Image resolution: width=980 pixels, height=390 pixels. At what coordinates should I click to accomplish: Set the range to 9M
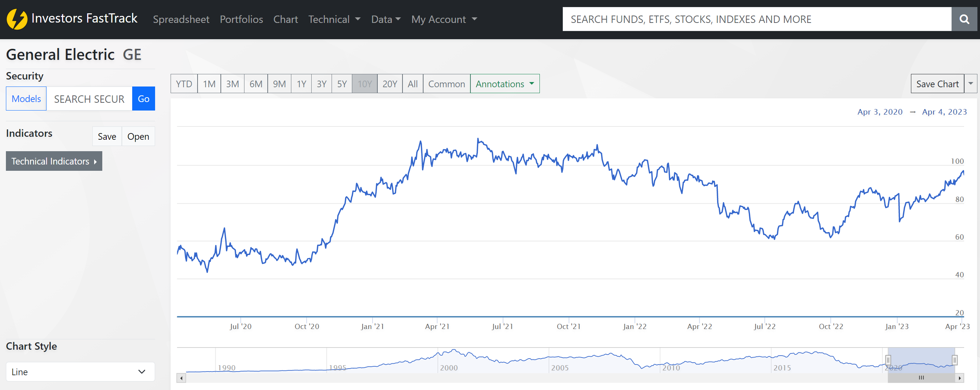tap(280, 84)
